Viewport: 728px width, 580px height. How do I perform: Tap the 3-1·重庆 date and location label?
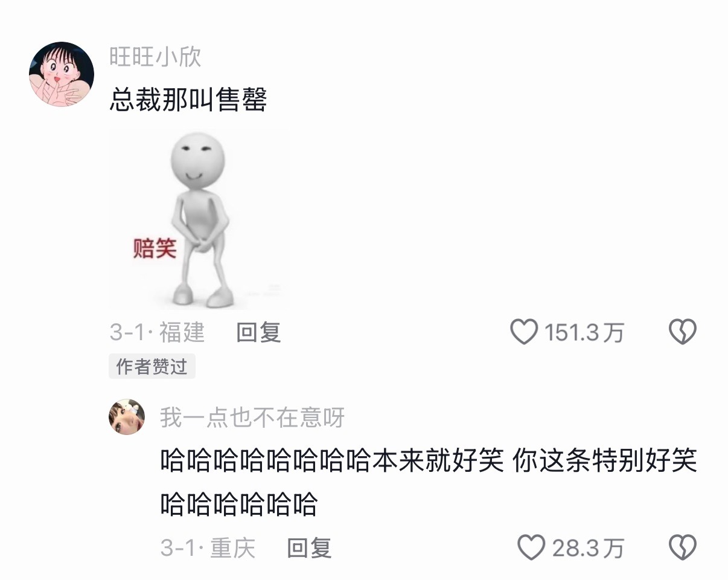208,548
